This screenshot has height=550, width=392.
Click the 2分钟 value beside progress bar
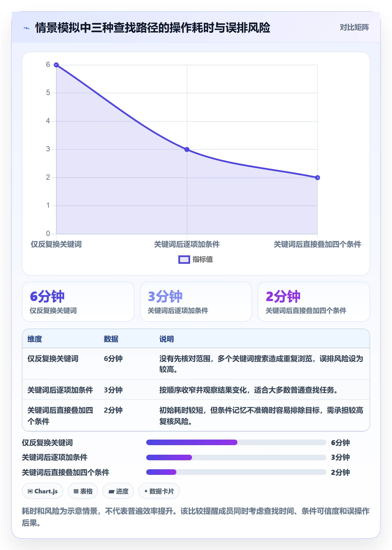pos(340,473)
